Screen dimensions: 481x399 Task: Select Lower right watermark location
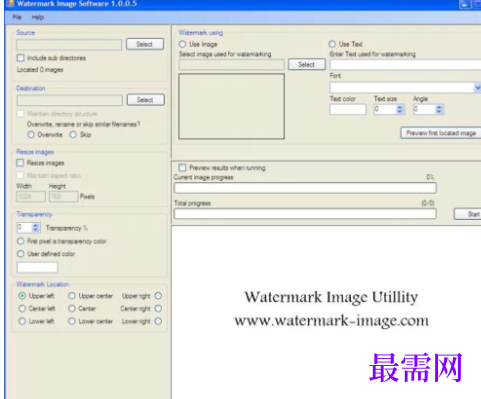coord(158,321)
